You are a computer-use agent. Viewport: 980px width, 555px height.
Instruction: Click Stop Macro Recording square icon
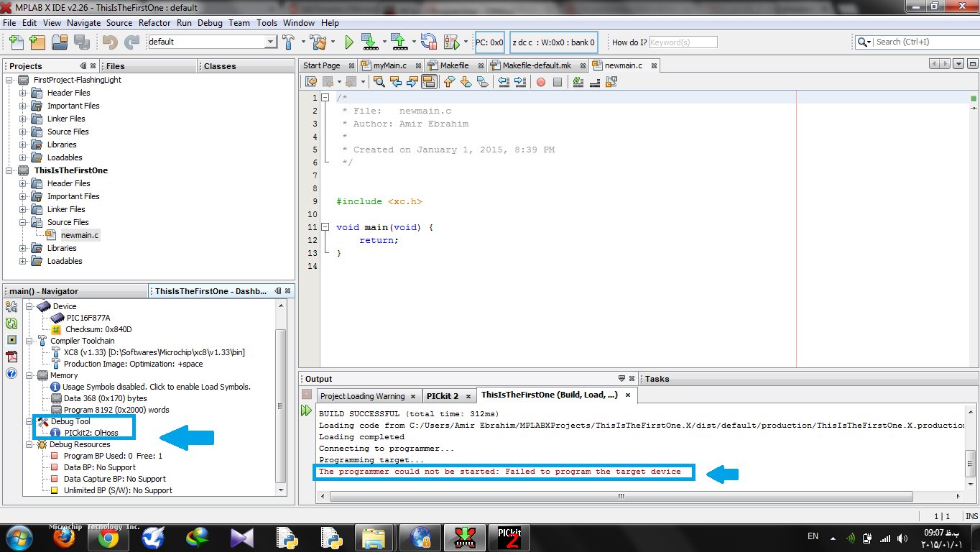click(x=558, y=82)
